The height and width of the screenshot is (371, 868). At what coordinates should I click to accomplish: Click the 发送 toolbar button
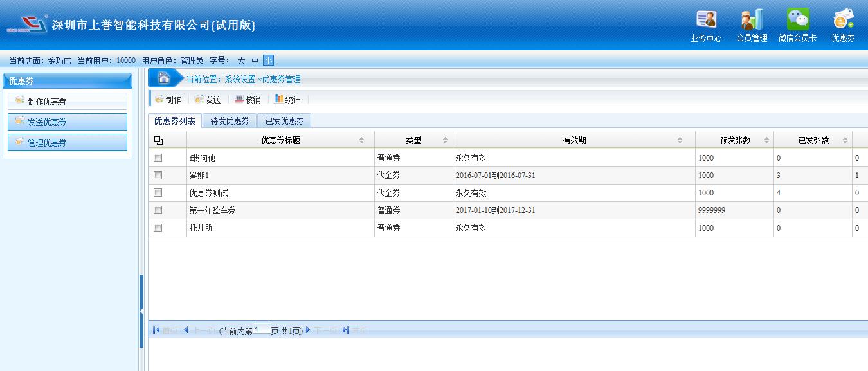click(208, 100)
